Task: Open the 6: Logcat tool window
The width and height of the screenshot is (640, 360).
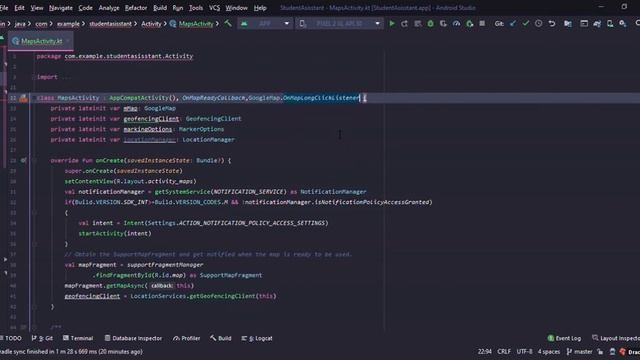Action: click(x=257, y=338)
